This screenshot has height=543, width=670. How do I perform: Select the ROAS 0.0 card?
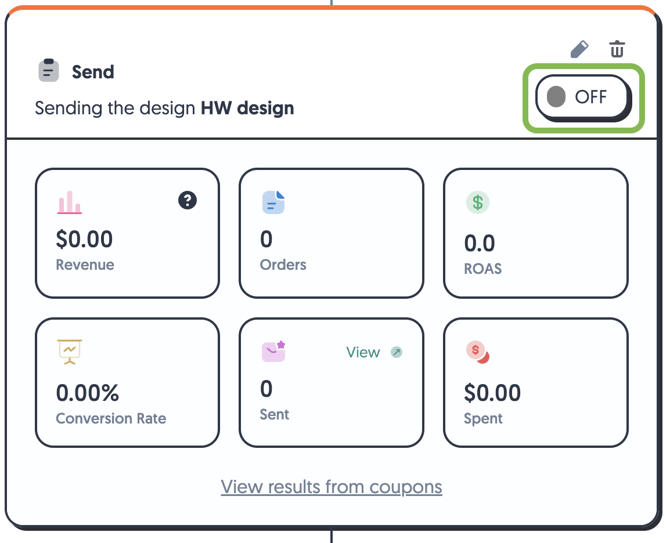tap(536, 233)
